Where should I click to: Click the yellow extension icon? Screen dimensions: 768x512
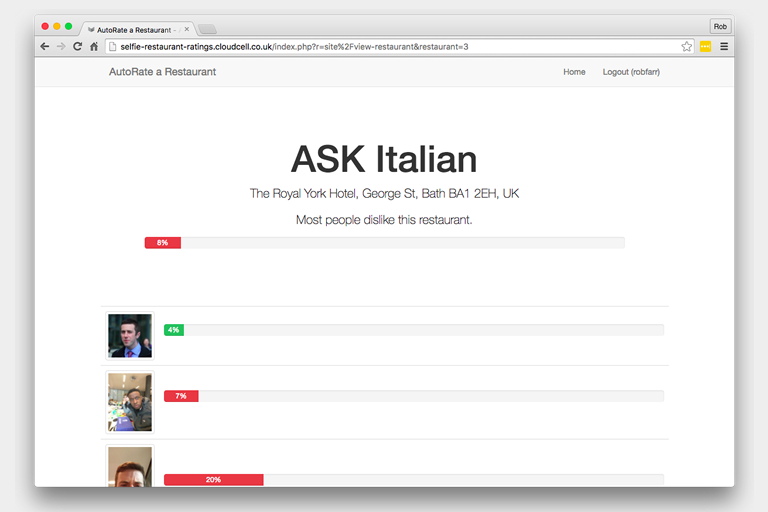coord(705,47)
